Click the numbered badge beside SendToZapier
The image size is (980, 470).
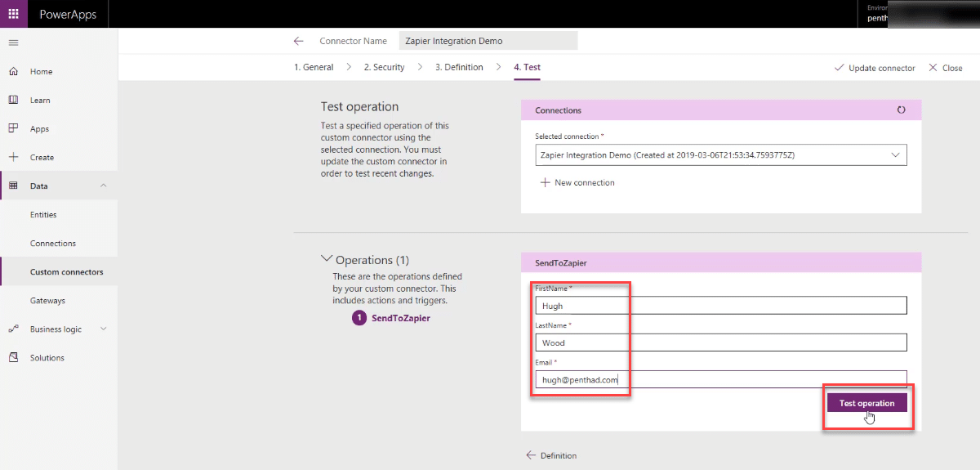(x=359, y=318)
